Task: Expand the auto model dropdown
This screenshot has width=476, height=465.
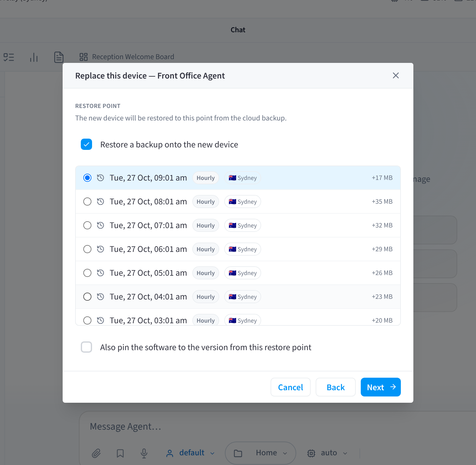Action: coord(328,453)
